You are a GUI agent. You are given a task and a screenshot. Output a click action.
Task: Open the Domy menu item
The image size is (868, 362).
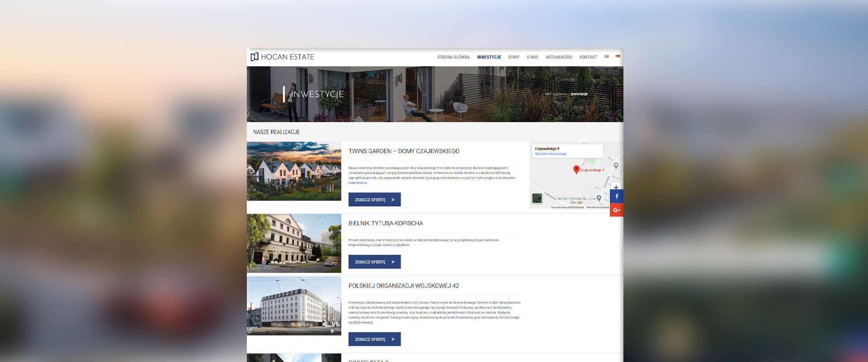(x=514, y=57)
